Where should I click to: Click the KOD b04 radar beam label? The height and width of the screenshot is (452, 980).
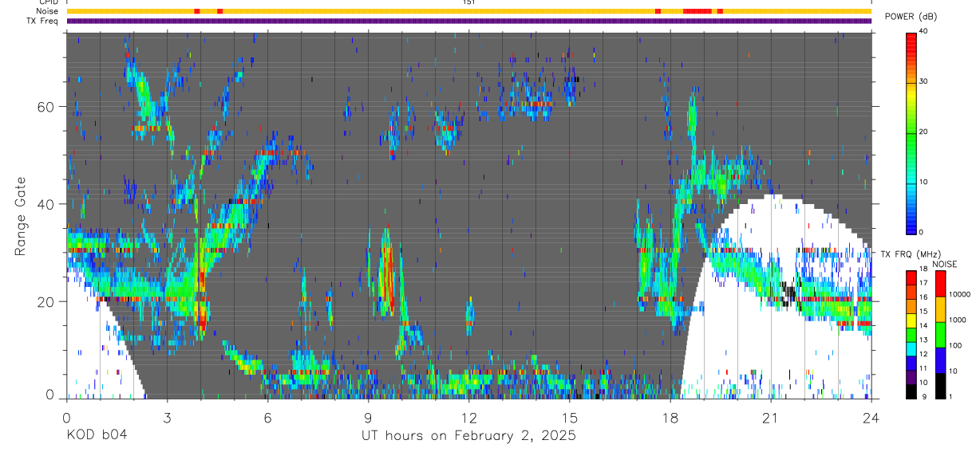coord(97,436)
